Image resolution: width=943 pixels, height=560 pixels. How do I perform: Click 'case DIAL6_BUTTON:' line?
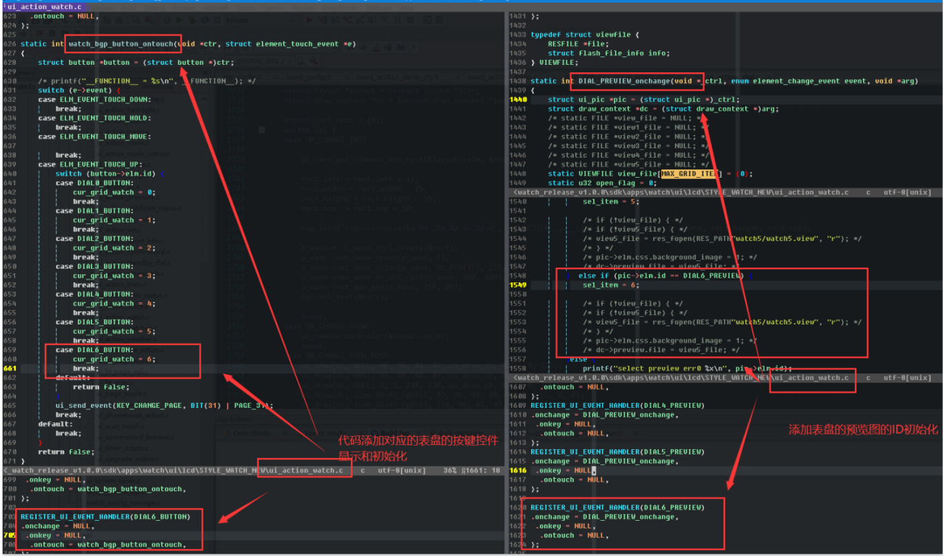[94, 350]
